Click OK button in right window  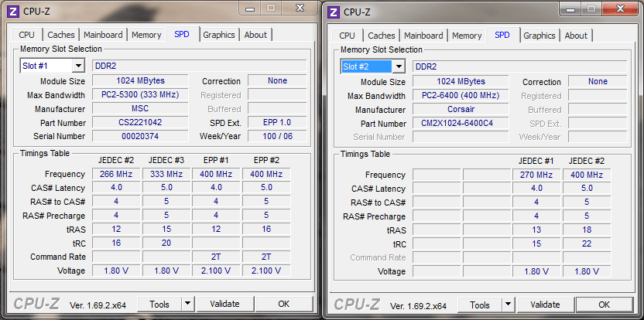605,305
